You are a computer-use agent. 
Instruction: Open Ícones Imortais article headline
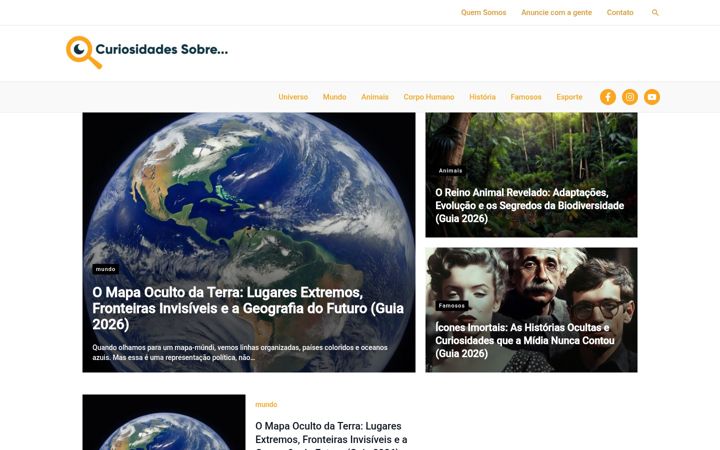click(x=525, y=340)
